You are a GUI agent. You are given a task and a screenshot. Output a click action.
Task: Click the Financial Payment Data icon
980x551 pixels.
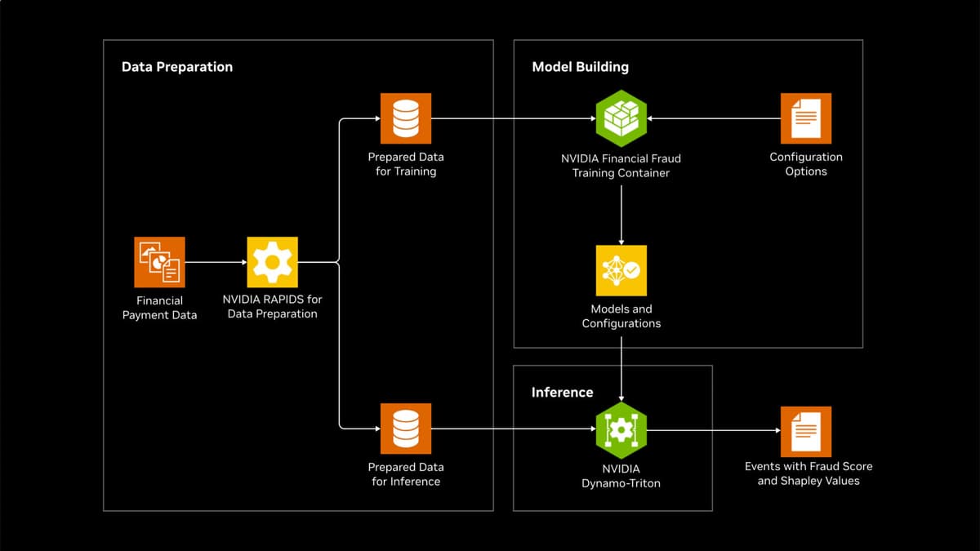coord(159,262)
